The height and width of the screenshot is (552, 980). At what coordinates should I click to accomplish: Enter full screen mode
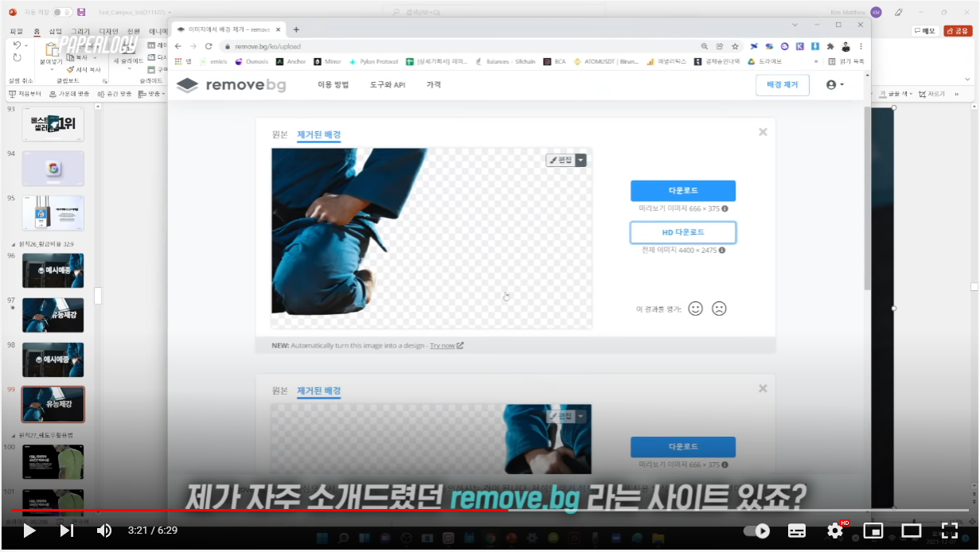pyautogui.click(x=950, y=531)
